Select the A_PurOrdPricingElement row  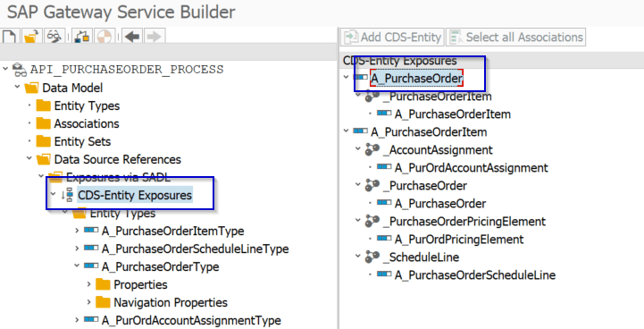pos(459,240)
